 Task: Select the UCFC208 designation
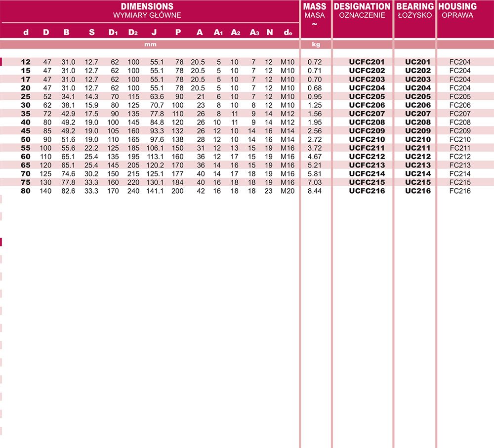coord(367,122)
